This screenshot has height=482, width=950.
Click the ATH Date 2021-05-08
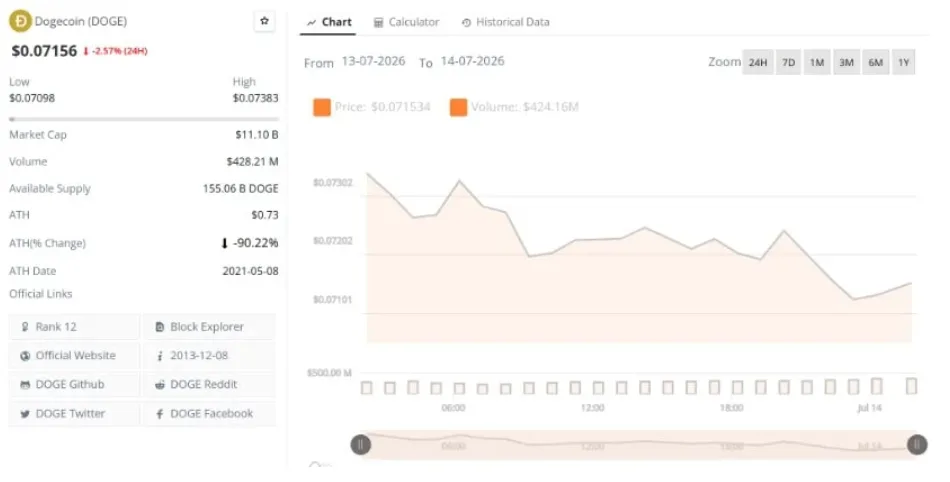tap(250, 271)
